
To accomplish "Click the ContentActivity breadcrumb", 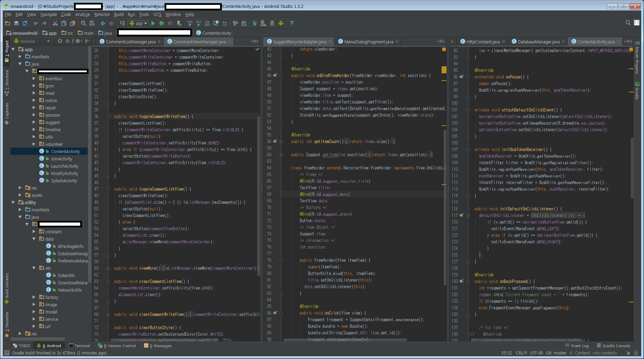I will (x=214, y=33).
